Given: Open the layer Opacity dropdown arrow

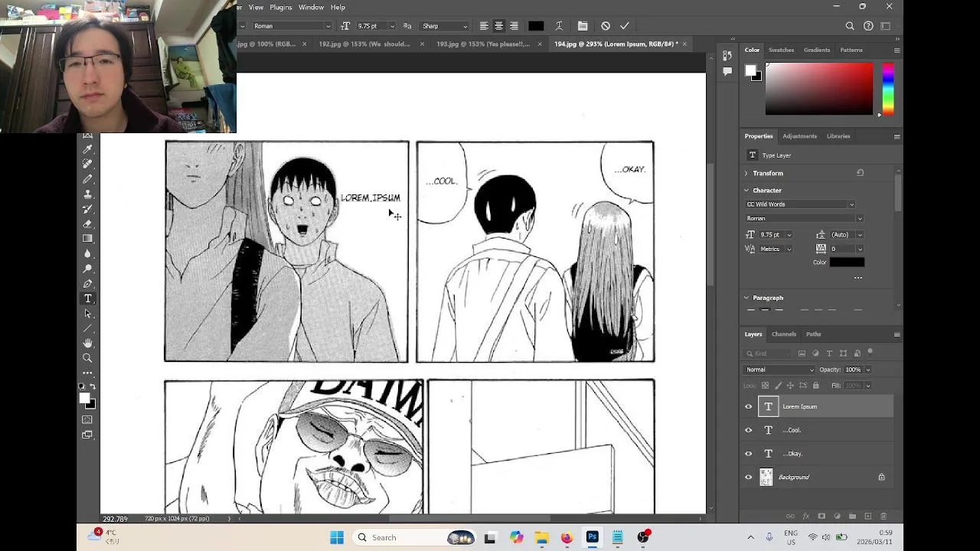Looking at the screenshot, I should tap(867, 370).
